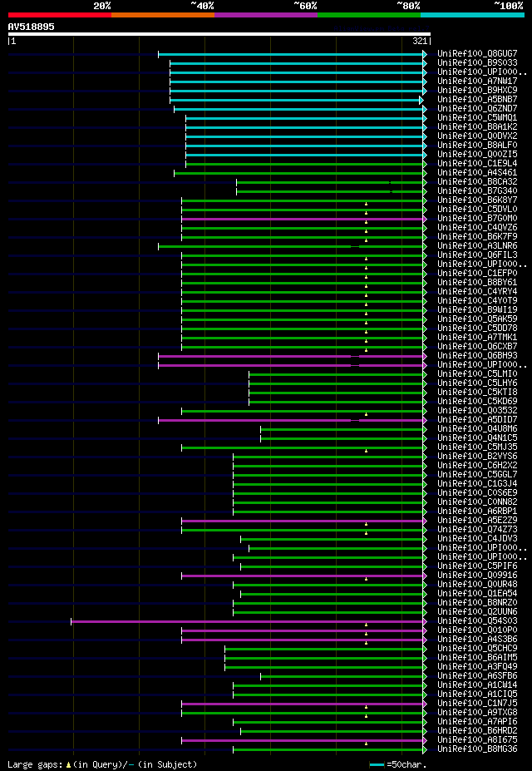
Task: Click the cyan alignment bar of Q8GUG7
Action: click(x=291, y=54)
